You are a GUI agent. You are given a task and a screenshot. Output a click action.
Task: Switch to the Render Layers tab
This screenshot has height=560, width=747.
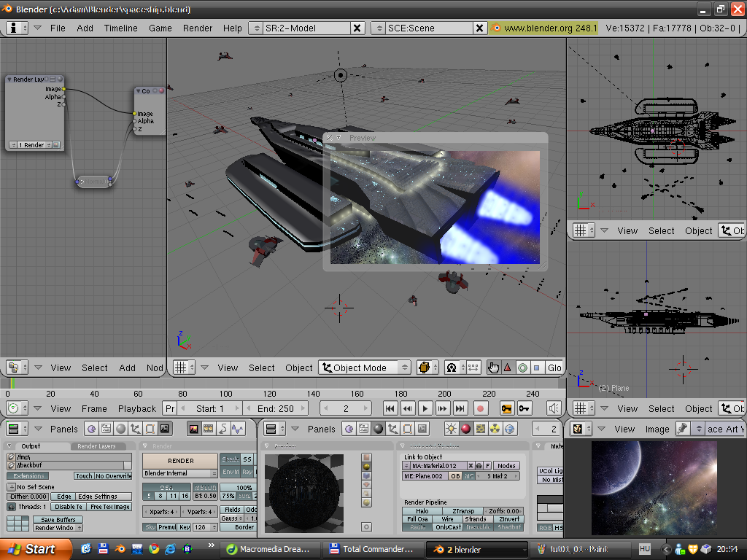pyautogui.click(x=97, y=446)
